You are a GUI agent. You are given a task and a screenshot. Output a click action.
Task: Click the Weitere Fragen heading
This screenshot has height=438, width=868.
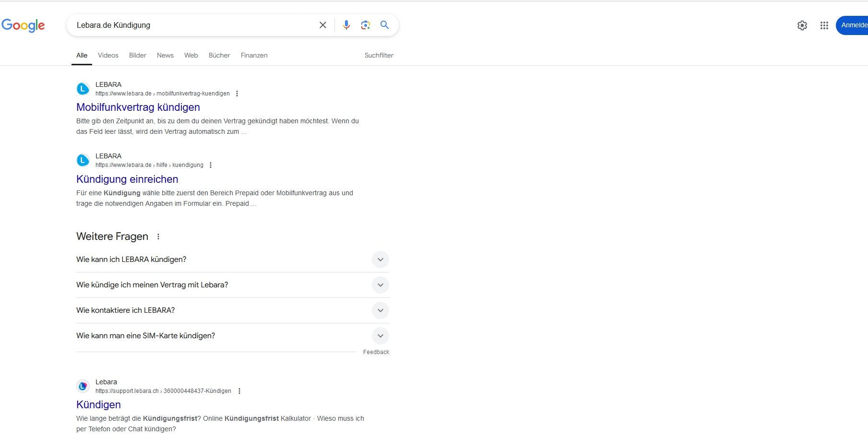coord(112,237)
